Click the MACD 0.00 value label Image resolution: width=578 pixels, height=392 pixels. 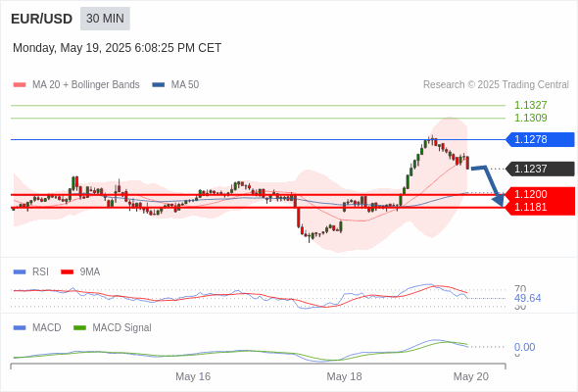[524, 347]
